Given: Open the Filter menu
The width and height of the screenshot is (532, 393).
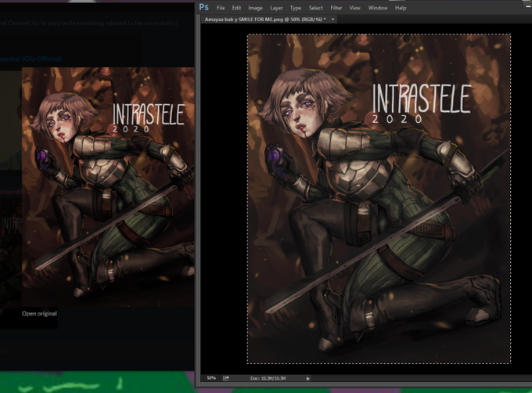Looking at the screenshot, I should [x=336, y=8].
